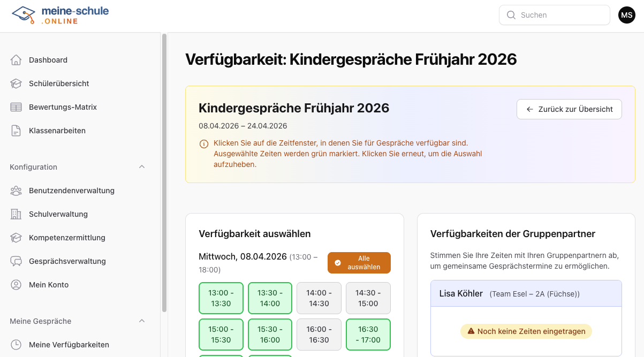Image resolution: width=644 pixels, height=357 pixels.
Task: Click the Dashboard home icon
Action: 16,60
